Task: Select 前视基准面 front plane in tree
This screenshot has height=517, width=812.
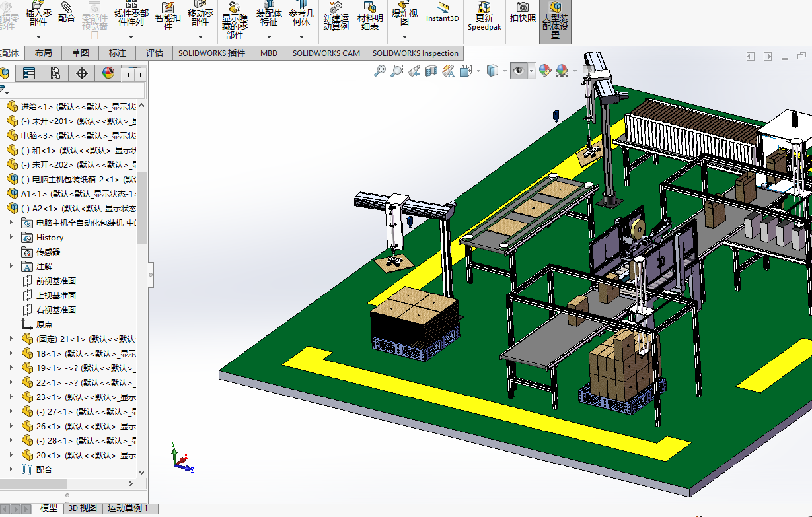Action: click(x=49, y=281)
